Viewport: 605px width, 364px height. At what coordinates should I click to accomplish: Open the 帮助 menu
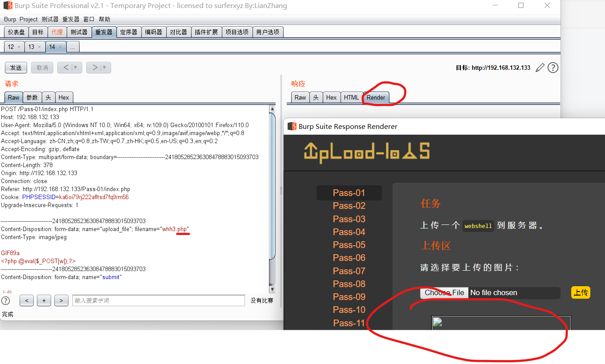104,19
